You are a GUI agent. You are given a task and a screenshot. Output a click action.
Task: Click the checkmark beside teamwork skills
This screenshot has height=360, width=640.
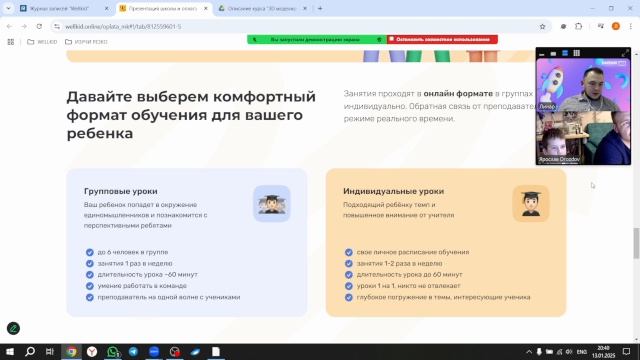[x=90, y=286]
